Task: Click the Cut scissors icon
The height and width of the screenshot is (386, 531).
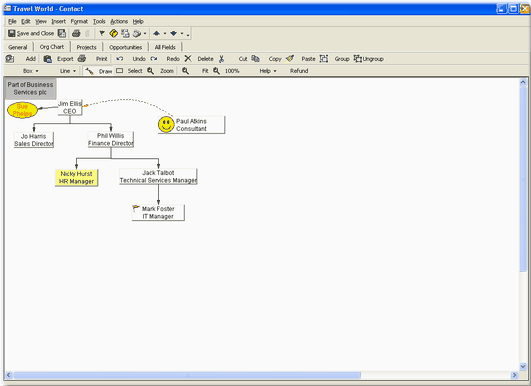Action: 221,59
